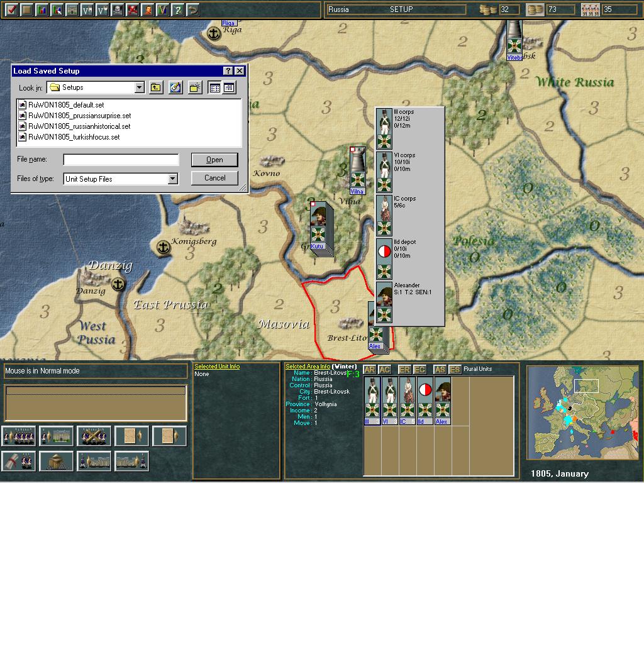
Task: Click the Kutu leader stack on map
Action: coord(319,226)
